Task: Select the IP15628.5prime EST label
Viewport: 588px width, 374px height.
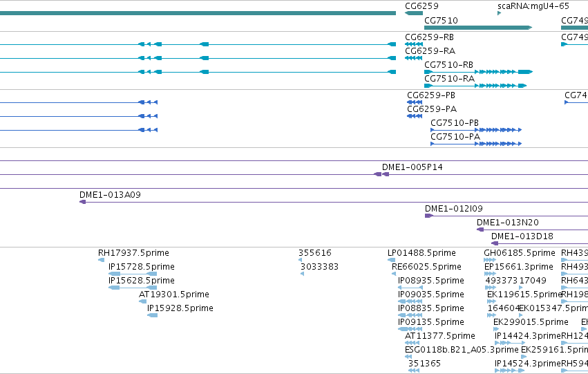Action: [142, 281]
